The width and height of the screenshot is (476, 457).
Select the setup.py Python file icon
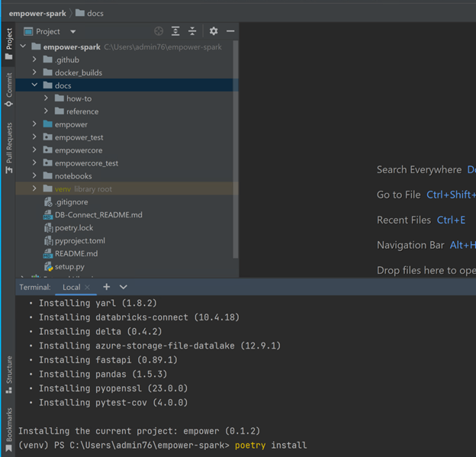(48, 266)
